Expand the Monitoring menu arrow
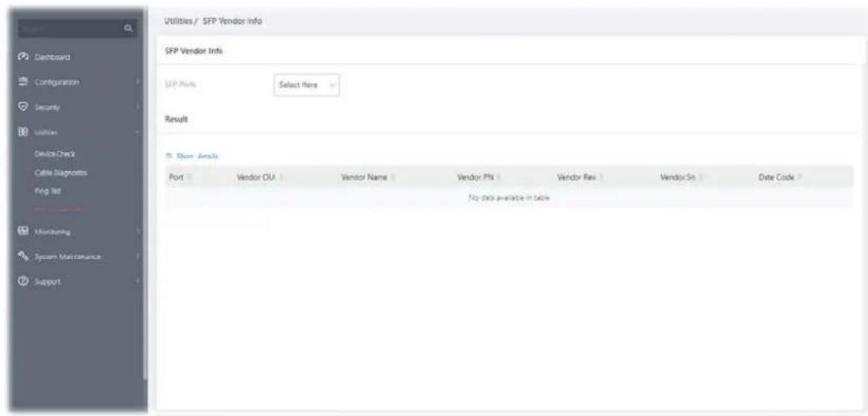868x416 pixels. pyautogui.click(x=139, y=232)
